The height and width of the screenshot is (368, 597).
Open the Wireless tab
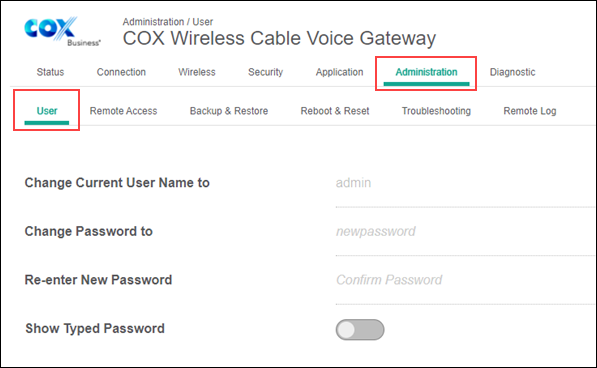point(197,72)
